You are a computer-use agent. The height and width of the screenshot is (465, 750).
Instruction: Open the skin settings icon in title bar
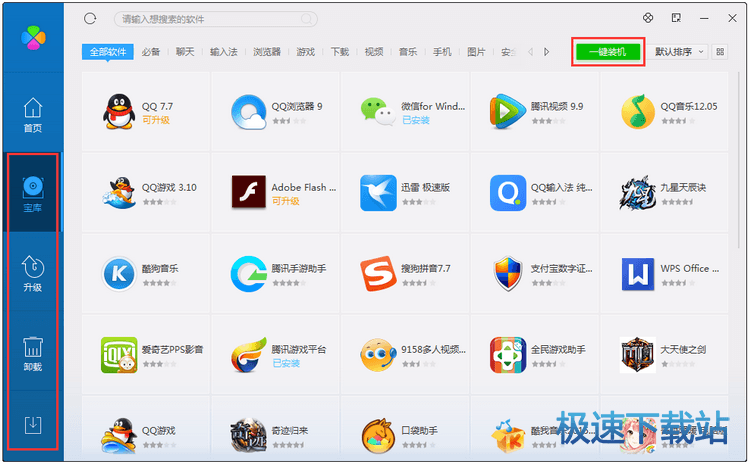[648, 18]
